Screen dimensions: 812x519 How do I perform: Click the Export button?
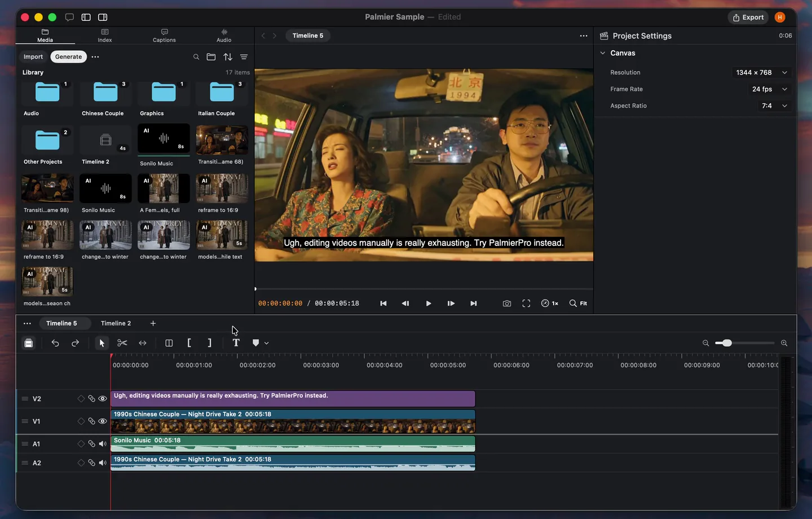[x=748, y=17]
